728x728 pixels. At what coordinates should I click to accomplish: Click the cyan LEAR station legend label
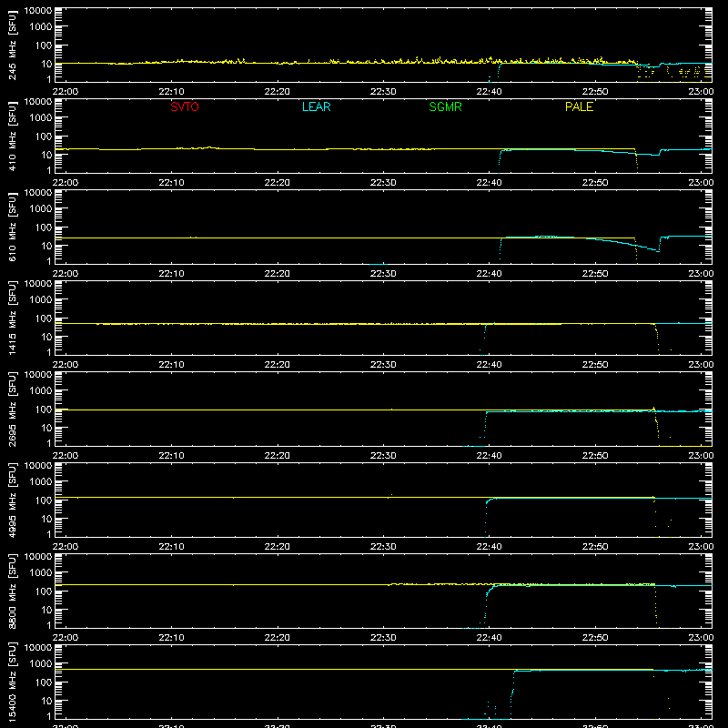(x=316, y=106)
